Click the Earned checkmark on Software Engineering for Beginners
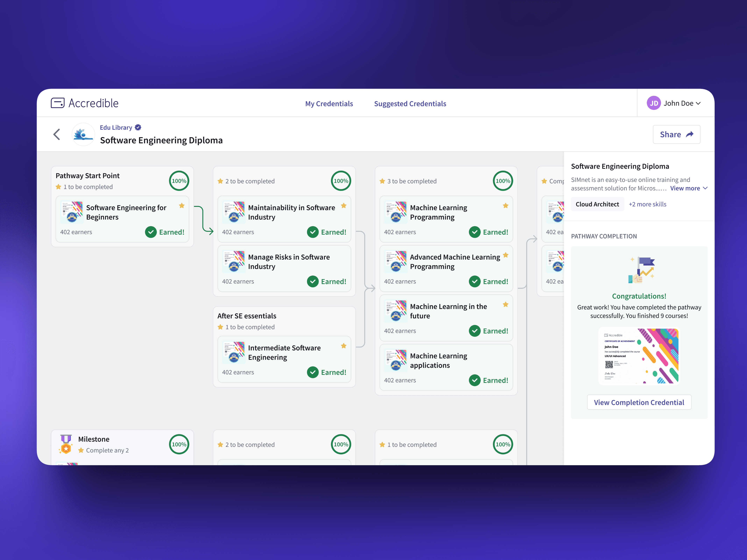 pos(151,232)
